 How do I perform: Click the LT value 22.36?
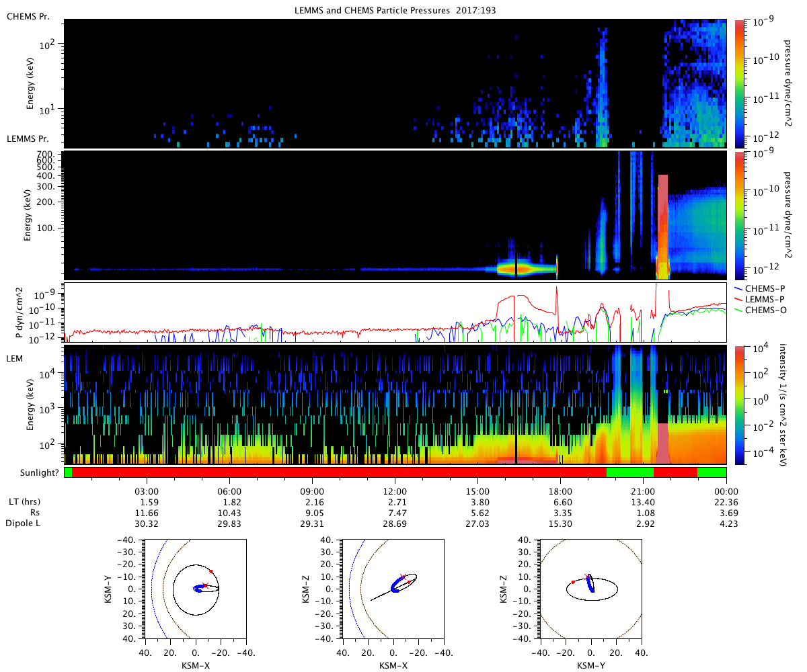(x=726, y=502)
